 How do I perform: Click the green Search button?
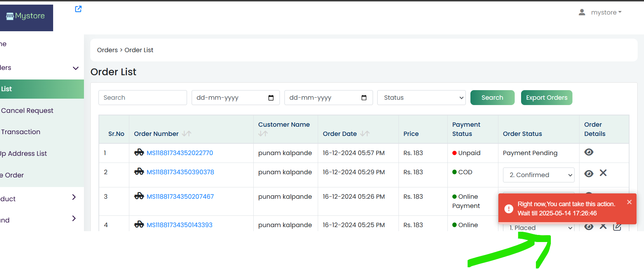point(492,98)
